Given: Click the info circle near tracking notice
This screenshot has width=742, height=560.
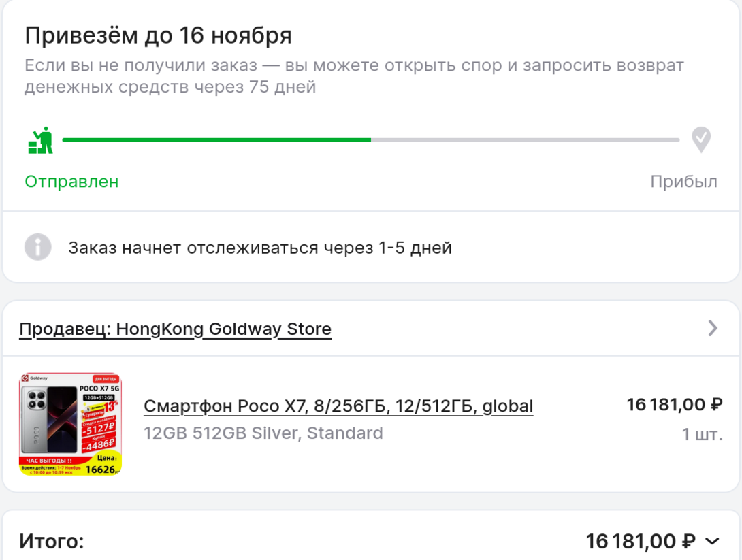Looking at the screenshot, I should tap(39, 247).
